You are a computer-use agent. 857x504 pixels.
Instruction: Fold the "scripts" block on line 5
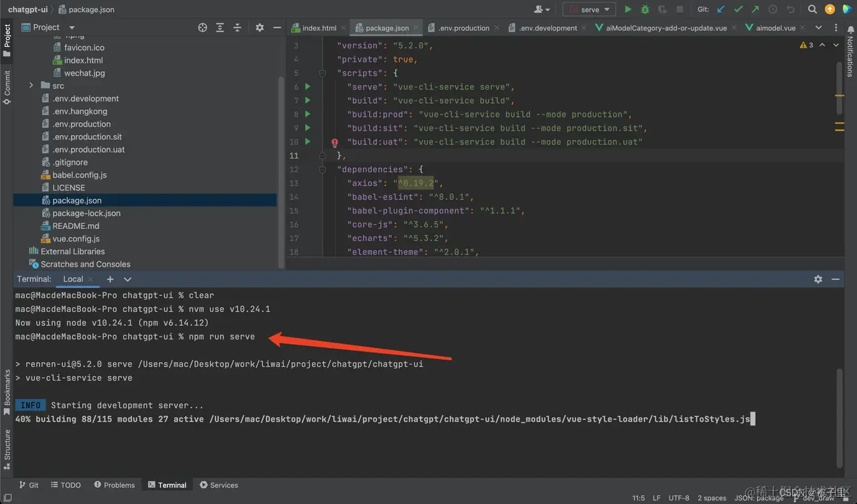point(323,73)
